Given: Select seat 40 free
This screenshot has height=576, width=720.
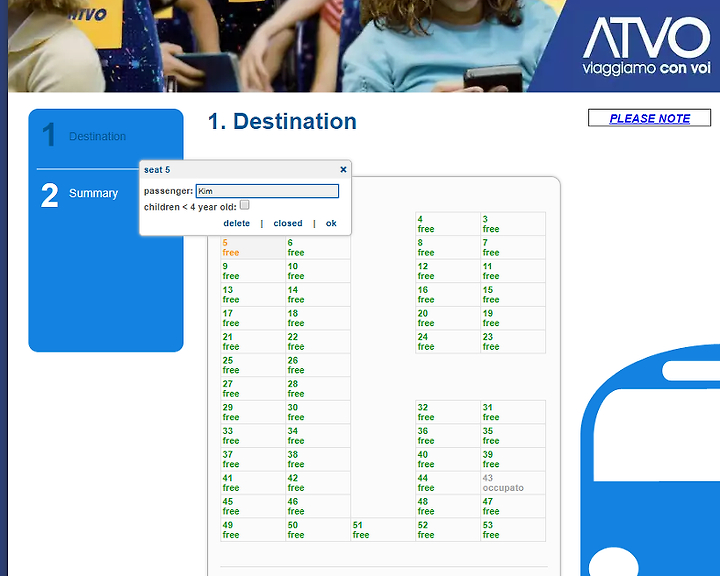Looking at the screenshot, I should [448, 459].
